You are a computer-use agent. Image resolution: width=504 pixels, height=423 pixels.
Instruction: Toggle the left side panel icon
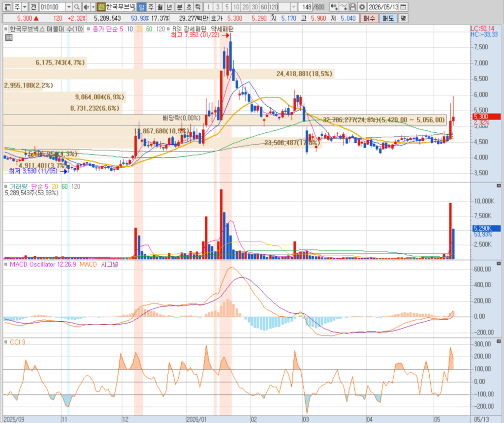pos(7,7)
